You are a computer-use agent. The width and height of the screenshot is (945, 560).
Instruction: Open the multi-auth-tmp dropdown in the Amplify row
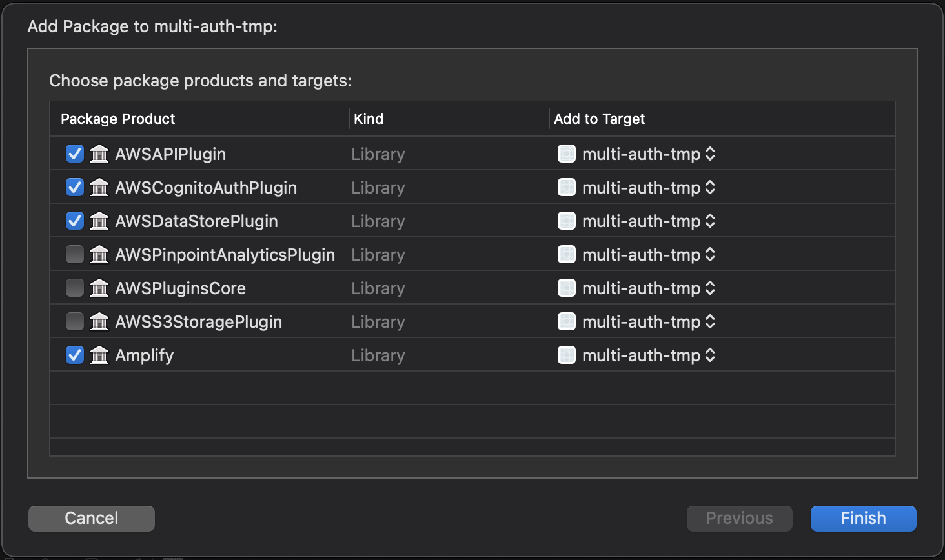tap(710, 355)
